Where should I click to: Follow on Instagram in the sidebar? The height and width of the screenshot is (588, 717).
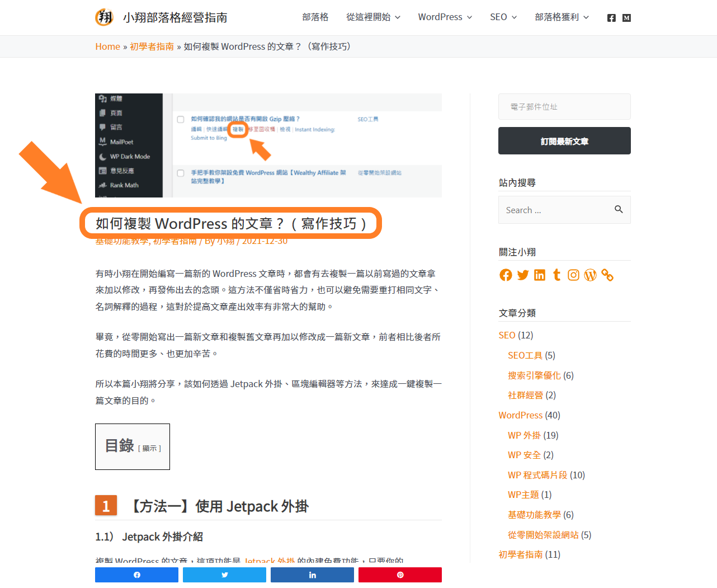[573, 275]
